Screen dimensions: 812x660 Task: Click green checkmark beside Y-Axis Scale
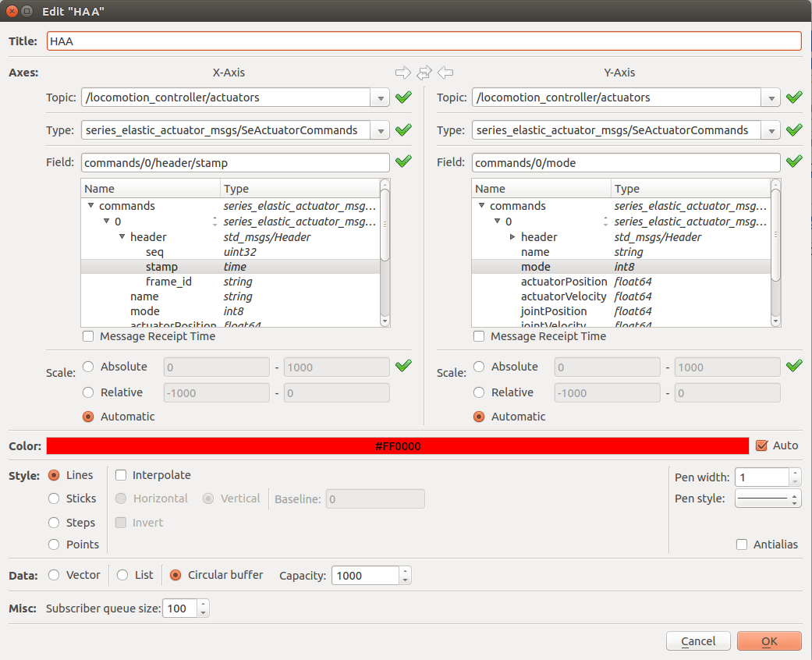click(794, 366)
